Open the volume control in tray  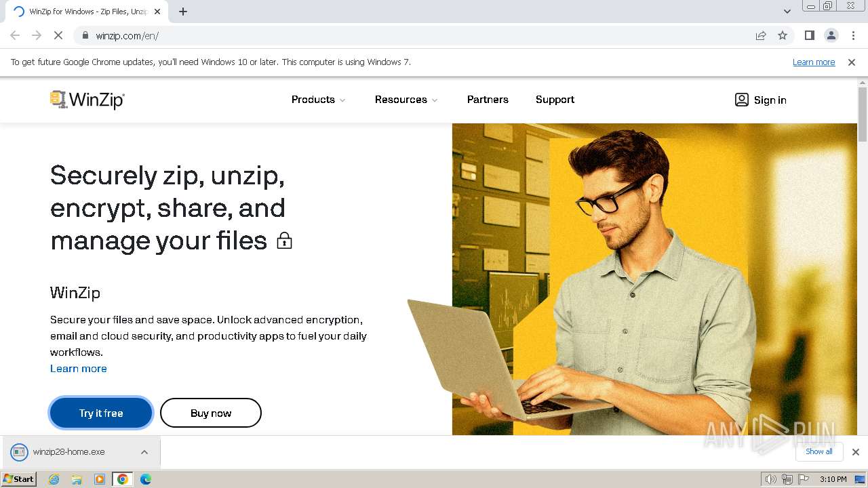770,479
